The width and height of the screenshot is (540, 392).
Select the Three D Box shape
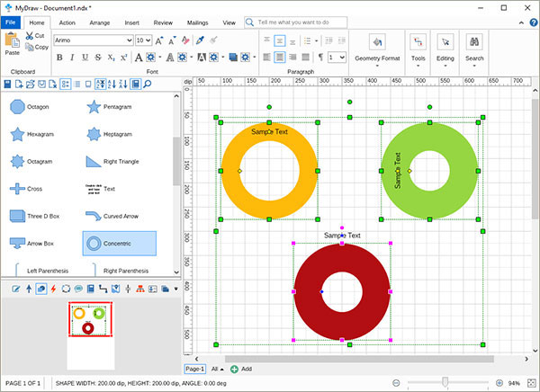[16, 216]
